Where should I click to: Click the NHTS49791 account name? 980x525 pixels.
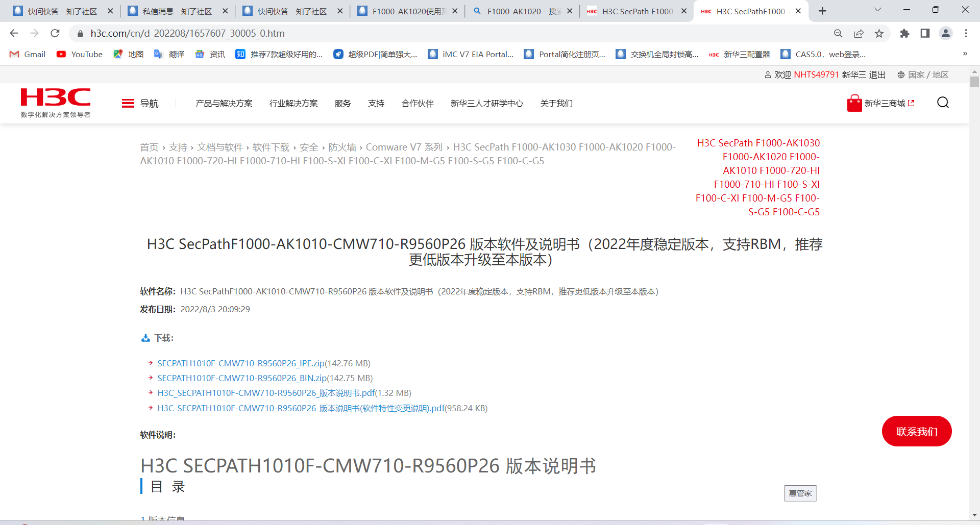[816, 75]
